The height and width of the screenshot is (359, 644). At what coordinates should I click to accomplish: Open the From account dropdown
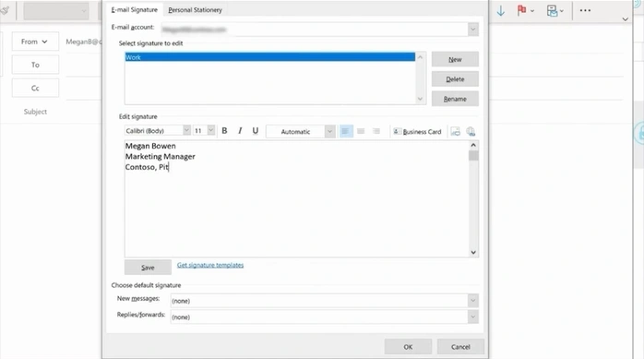click(x=35, y=42)
